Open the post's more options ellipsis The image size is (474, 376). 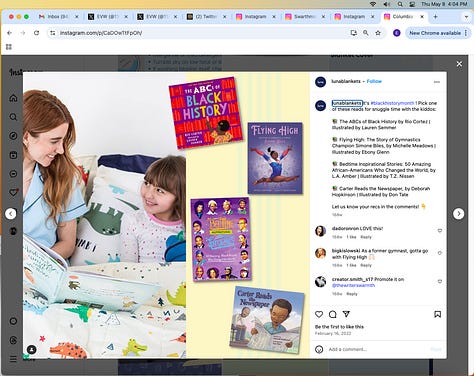pos(437,82)
